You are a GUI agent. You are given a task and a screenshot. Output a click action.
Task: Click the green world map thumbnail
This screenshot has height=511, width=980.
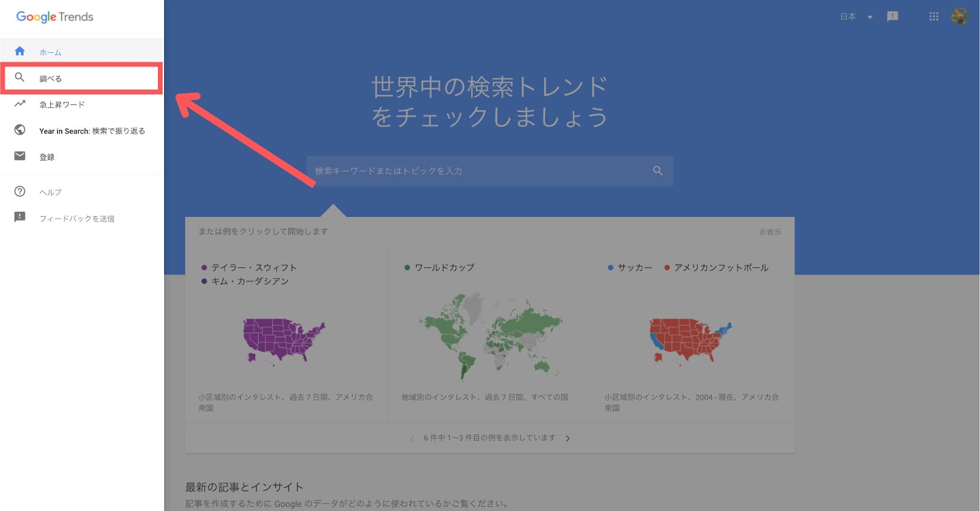490,336
